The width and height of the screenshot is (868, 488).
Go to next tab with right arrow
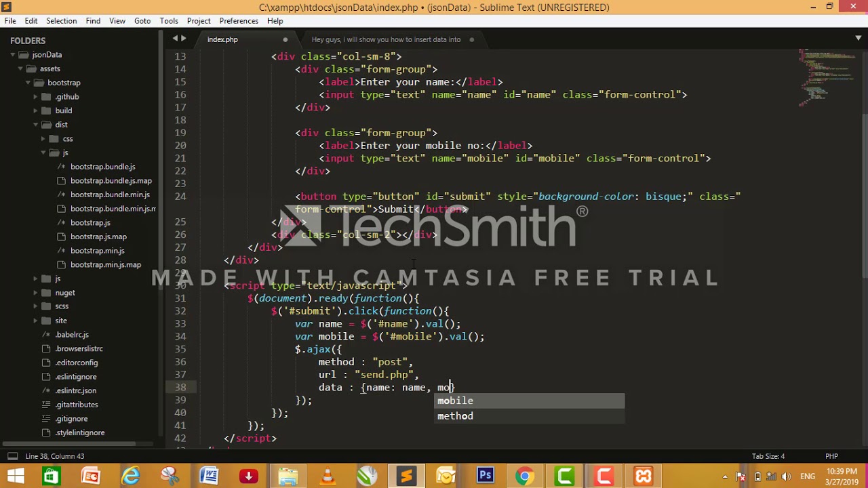(x=183, y=39)
